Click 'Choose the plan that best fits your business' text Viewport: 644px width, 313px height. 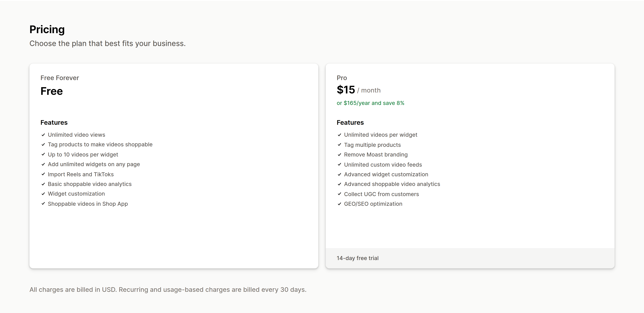(x=107, y=44)
